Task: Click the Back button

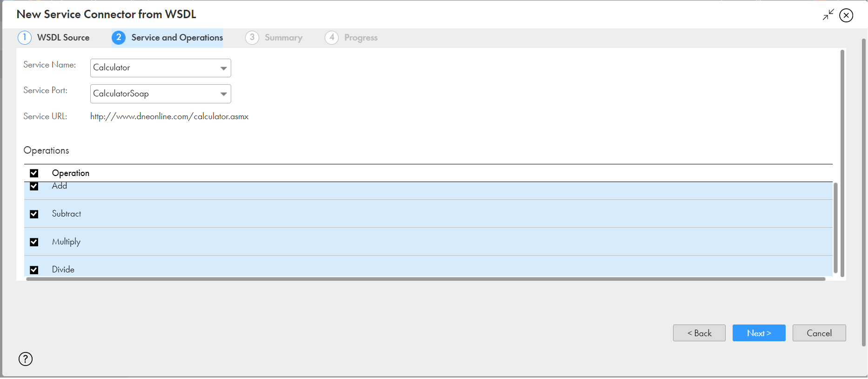Action: pyautogui.click(x=699, y=333)
